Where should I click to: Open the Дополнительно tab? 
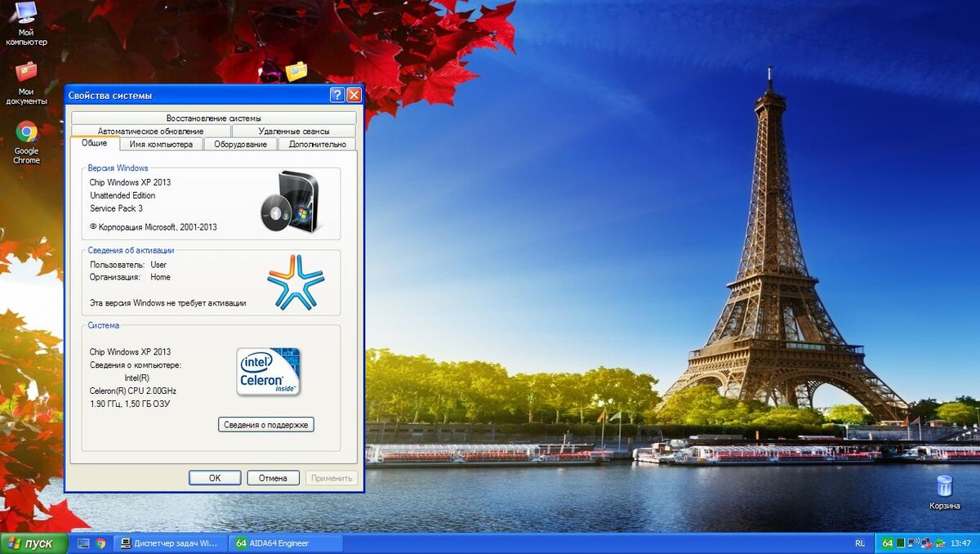point(317,144)
